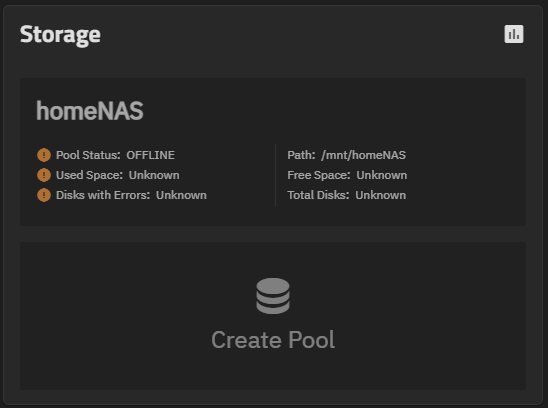Click the Storage widget heading
The image size is (548, 408).
click(x=60, y=35)
